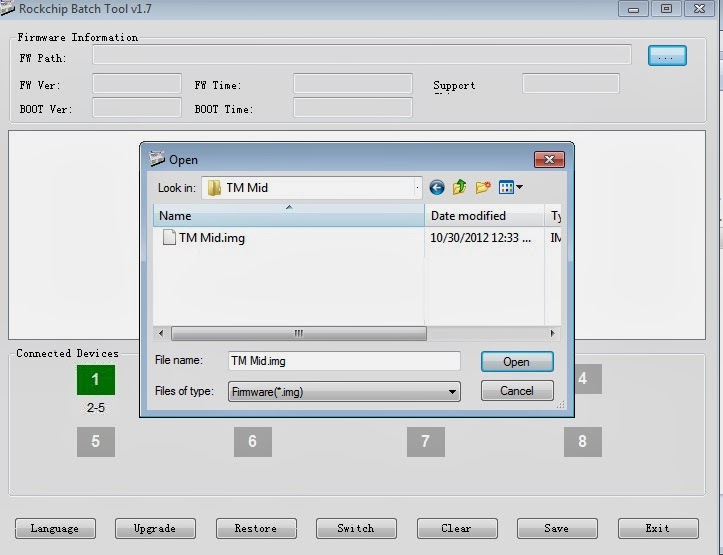Select connected device 1
723x555 pixels.
(x=96, y=380)
